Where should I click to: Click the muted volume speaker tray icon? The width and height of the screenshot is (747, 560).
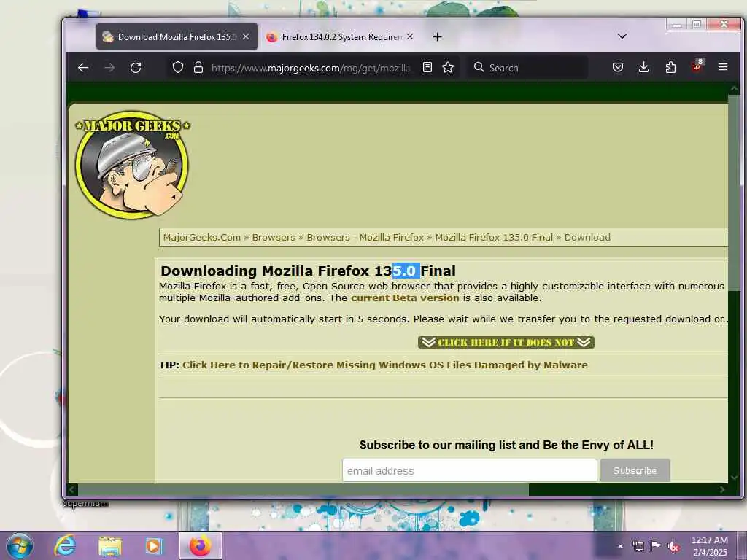click(673, 547)
